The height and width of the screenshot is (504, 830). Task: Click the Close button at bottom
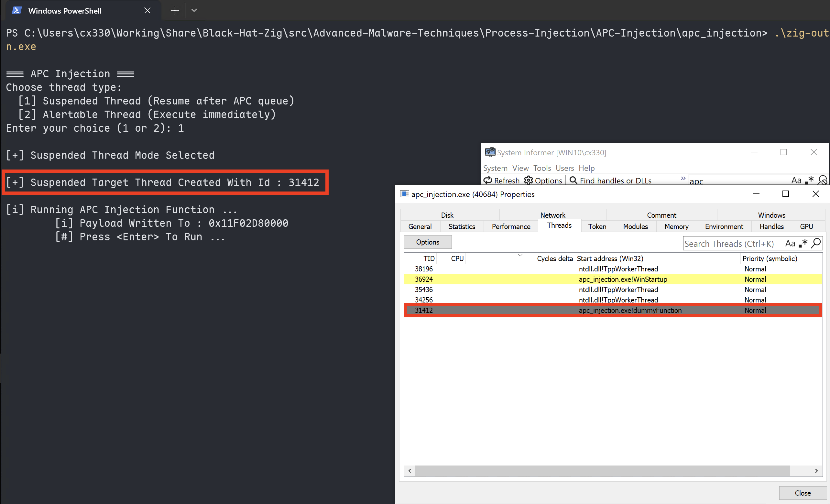pos(803,493)
